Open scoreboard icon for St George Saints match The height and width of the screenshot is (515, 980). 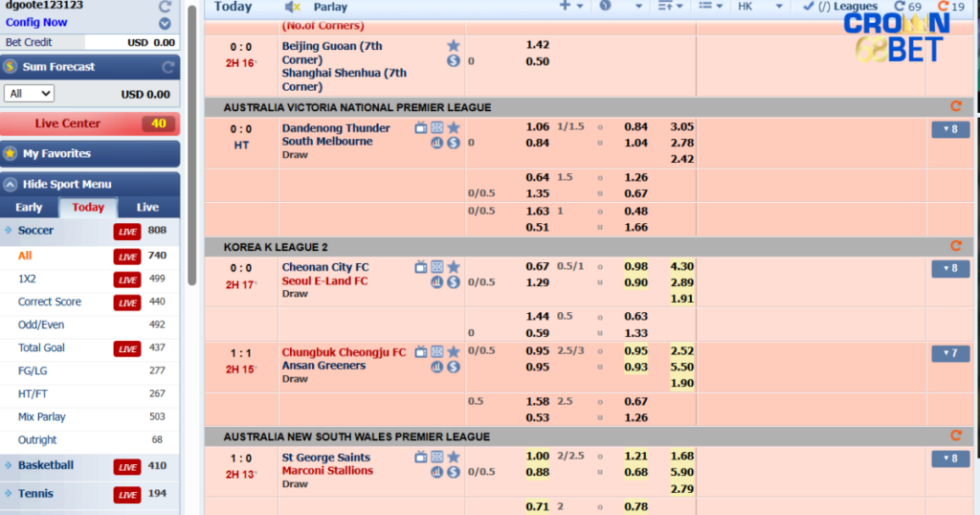pos(436,457)
